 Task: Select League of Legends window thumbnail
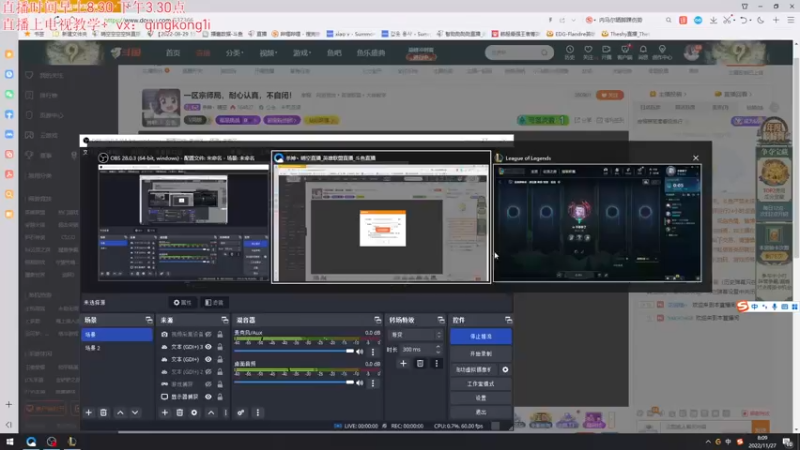coord(597,222)
